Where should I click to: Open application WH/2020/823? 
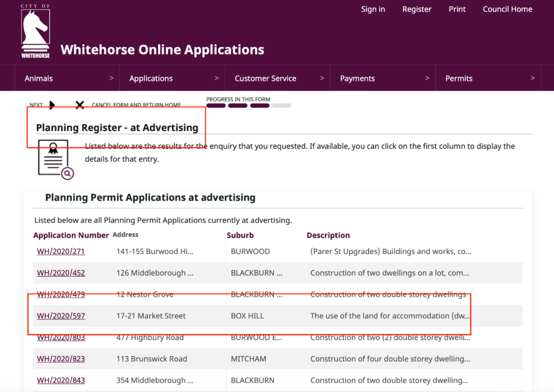click(61, 359)
